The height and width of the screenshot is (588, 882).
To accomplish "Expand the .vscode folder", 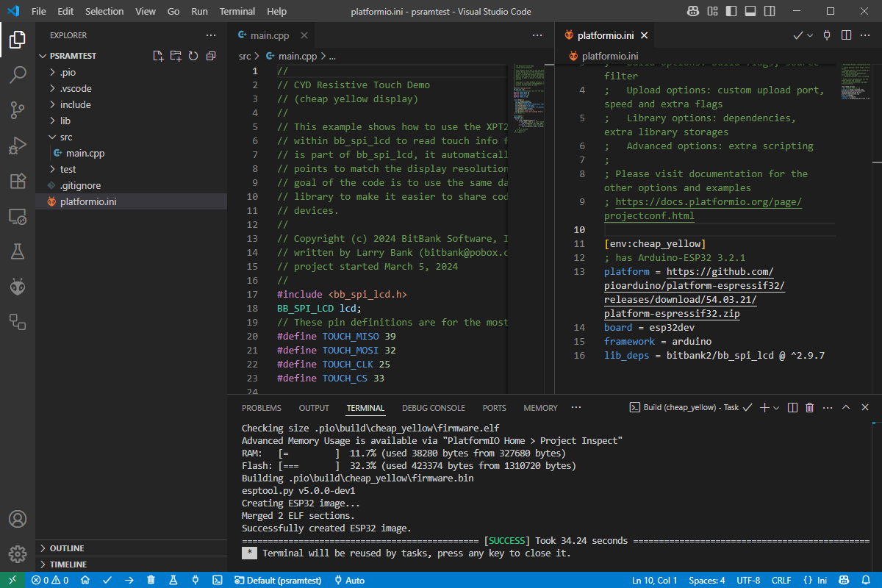I will coord(132,88).
